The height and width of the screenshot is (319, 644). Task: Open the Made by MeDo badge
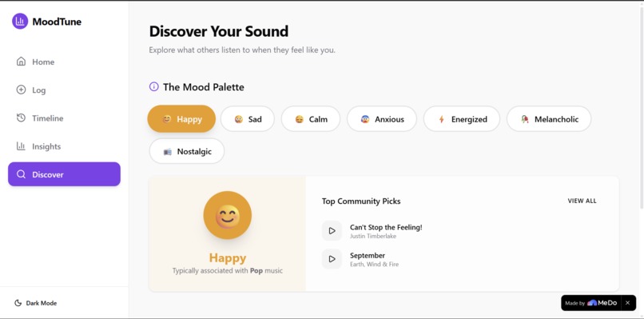click(x=591, y=303)
